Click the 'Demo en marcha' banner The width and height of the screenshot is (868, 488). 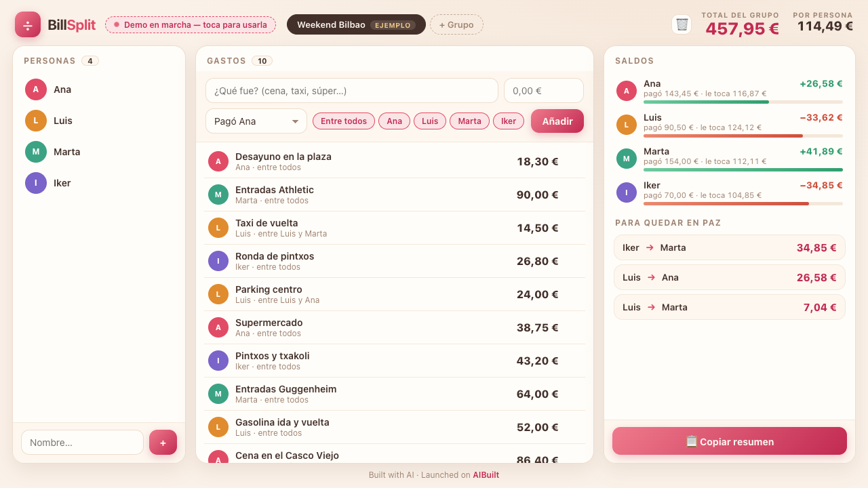click(191, 24)
